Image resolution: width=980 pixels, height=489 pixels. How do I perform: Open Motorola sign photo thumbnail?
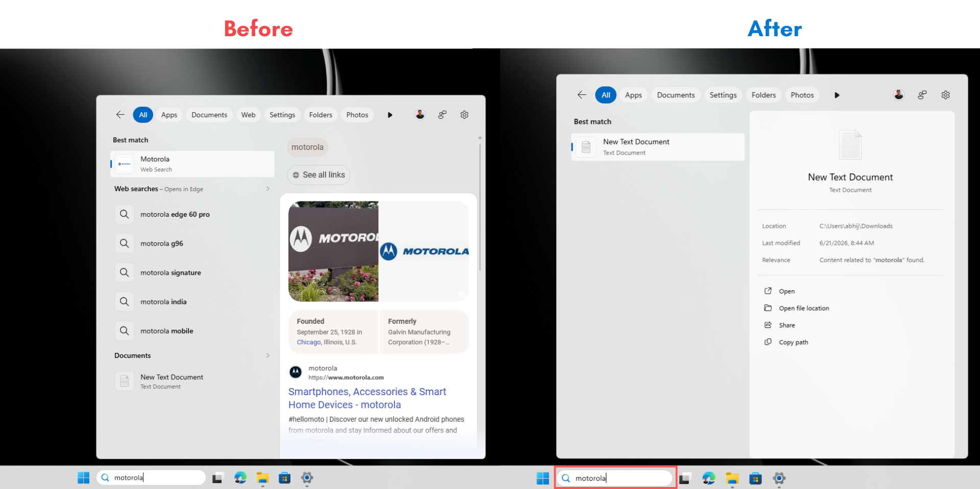pos(333,251)
